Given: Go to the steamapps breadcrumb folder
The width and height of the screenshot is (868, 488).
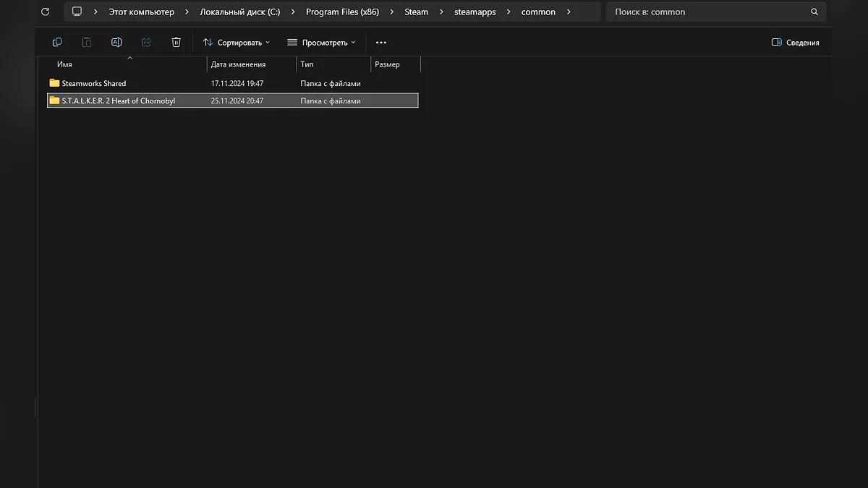Looking at the screenshot, I should coord(475,12).
